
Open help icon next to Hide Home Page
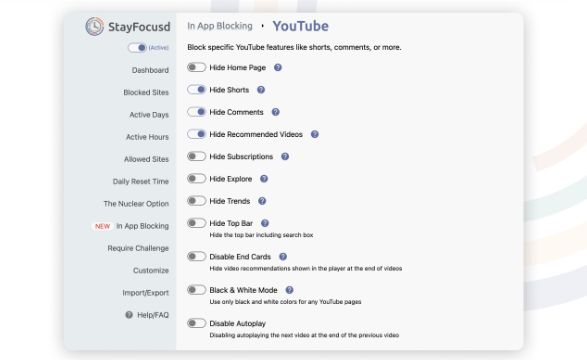pyautogui.click(x=278, y=68)
